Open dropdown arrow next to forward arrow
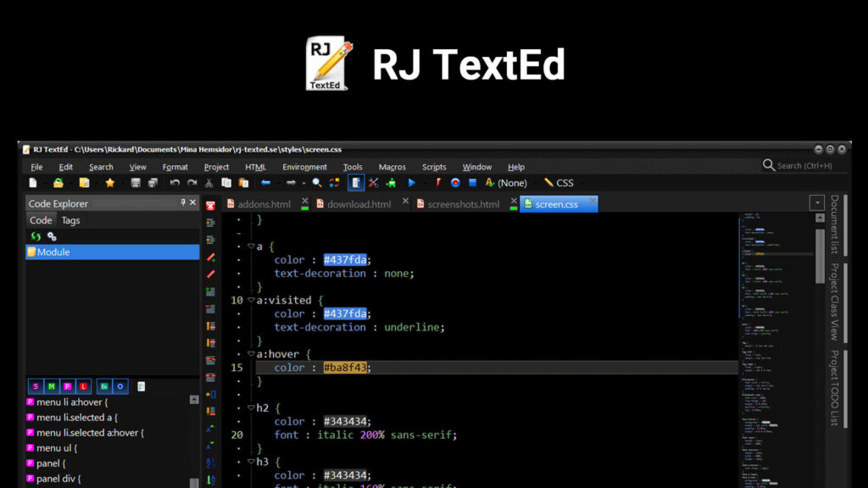 [x=303, y=183]
